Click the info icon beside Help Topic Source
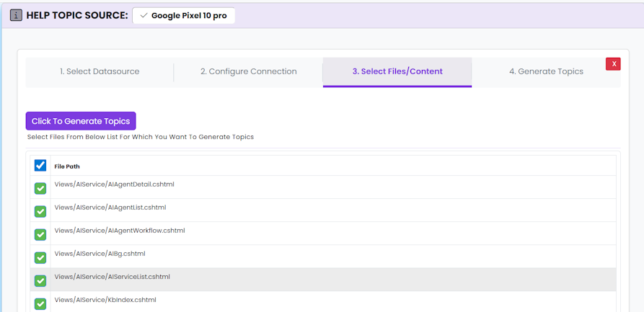This screenshot has height=312, width=644. 16,15
